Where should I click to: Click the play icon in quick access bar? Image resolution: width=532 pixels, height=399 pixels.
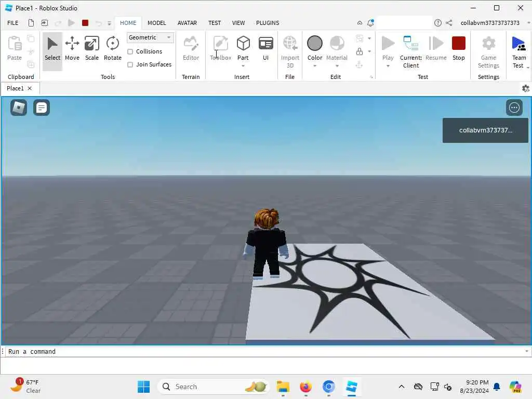point(71,23)
